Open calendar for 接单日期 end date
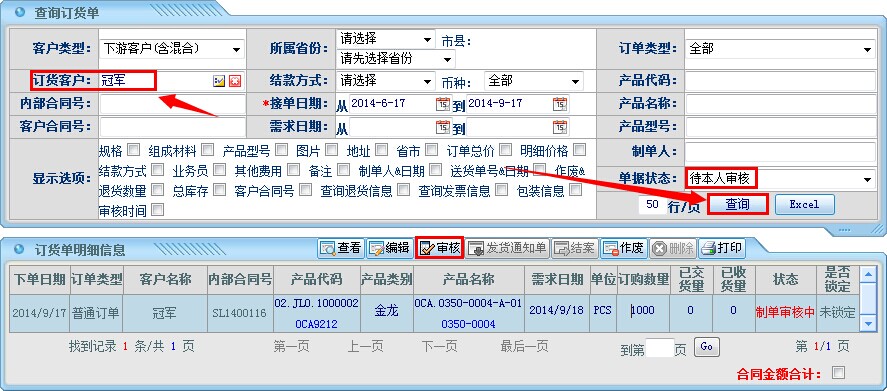Viewport: 887px width, 391px height. [x=560, y=104]
